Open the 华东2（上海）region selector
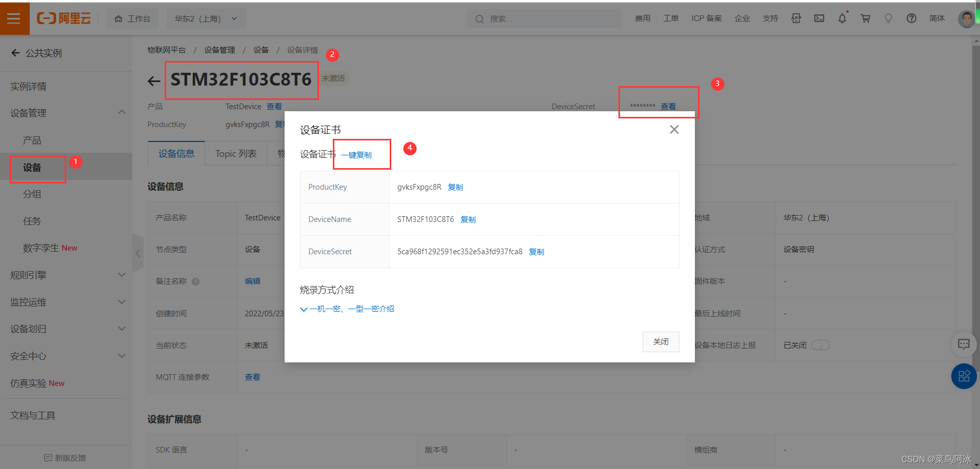This screenshot has height=469, width=980. click(206, 18)
